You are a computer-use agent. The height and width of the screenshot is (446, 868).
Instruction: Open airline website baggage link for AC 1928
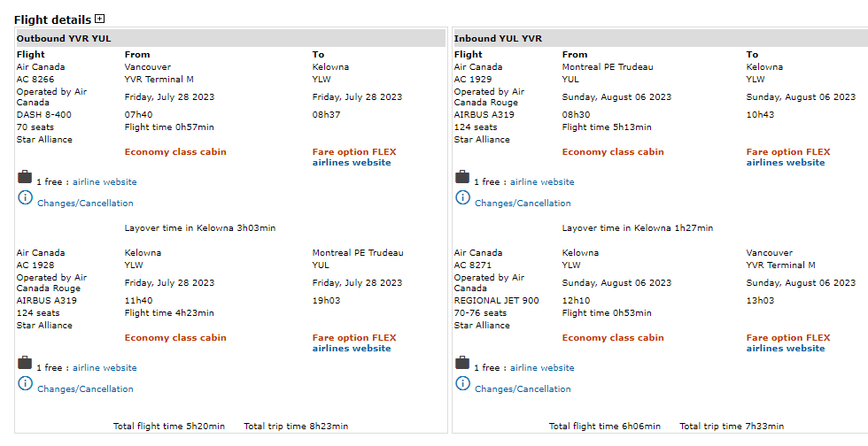(105, 368)
